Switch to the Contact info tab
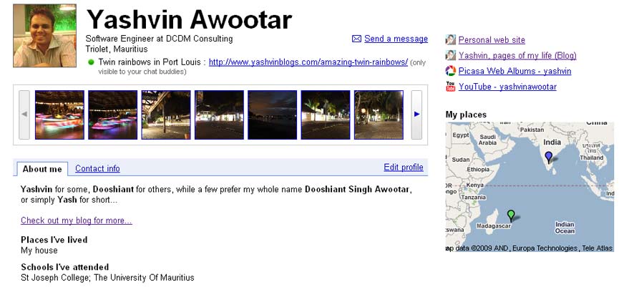The width and height of the screenshot is (644, 300). 97,168
